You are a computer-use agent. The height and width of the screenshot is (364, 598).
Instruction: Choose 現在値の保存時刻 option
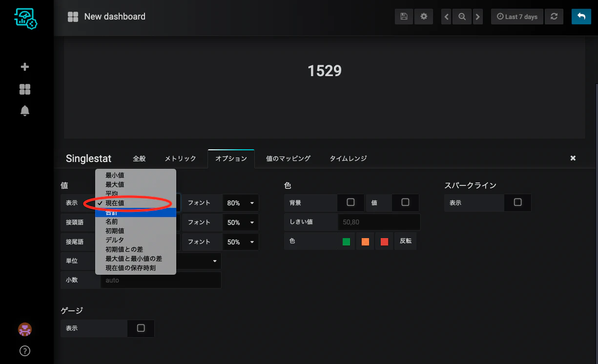pos(136,268)
